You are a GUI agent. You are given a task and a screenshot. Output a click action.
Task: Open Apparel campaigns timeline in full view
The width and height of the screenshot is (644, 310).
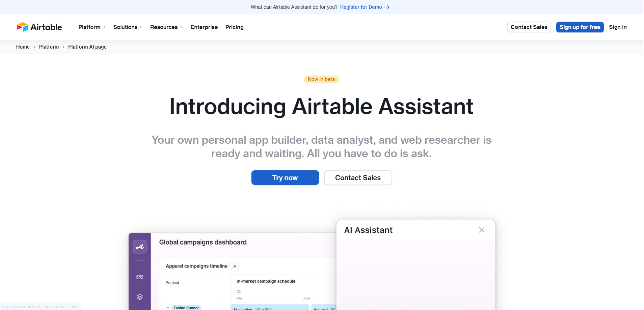click(x=234, y=266)
